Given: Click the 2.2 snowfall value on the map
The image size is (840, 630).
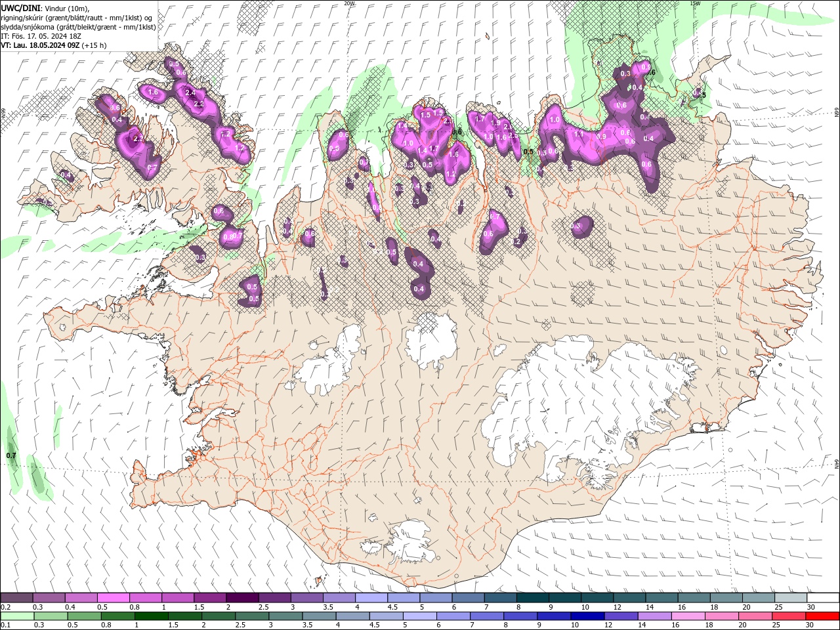Looking at the screenshot, I should (198, 104).
